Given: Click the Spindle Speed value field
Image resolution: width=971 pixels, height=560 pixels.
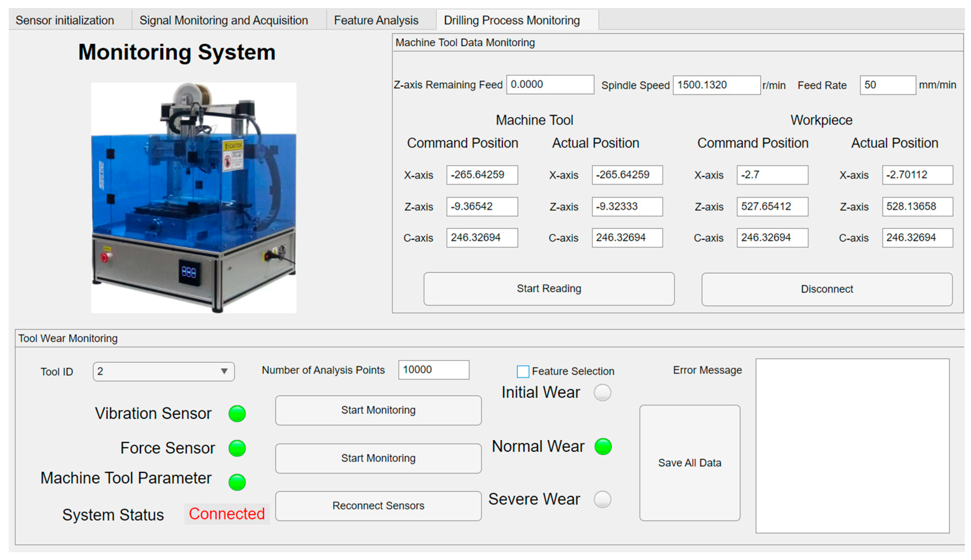Looking at the screenshot, I should click(x=716, y=85).
